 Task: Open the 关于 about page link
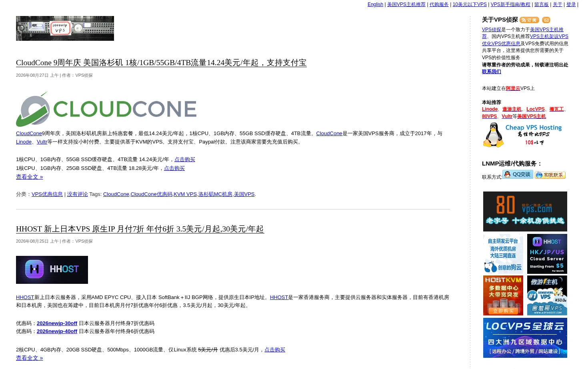coord(558,4)
